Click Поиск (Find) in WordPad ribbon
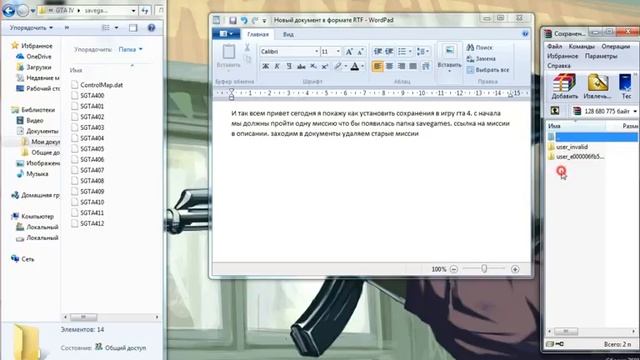 480,48
